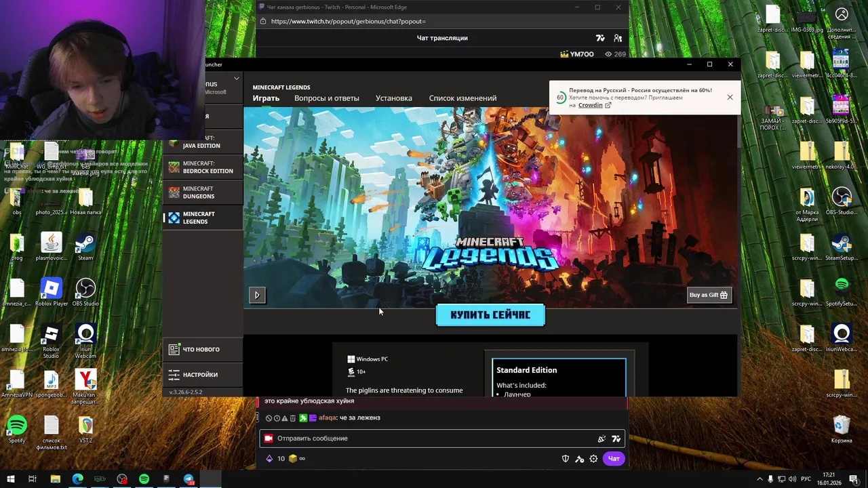Viewport: 868px width, 488px height.
Task: Open the 7TV icon in chat header
Action: 600,39
